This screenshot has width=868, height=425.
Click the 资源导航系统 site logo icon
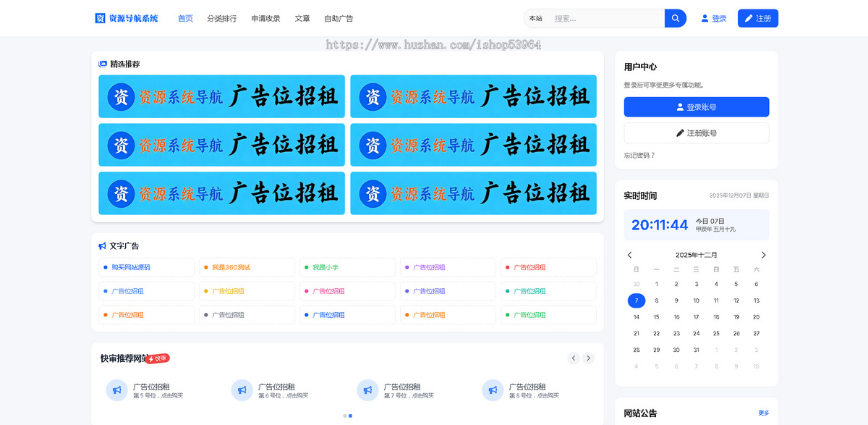click(99, 17)
